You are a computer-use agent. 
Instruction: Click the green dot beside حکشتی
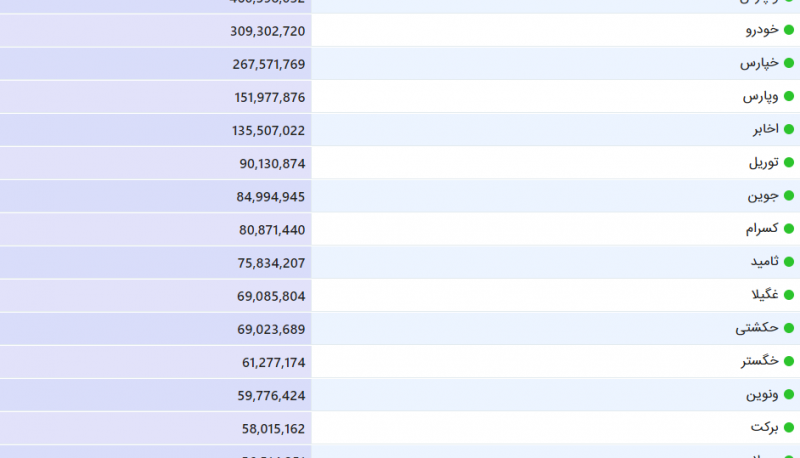[x=789, y=328]
